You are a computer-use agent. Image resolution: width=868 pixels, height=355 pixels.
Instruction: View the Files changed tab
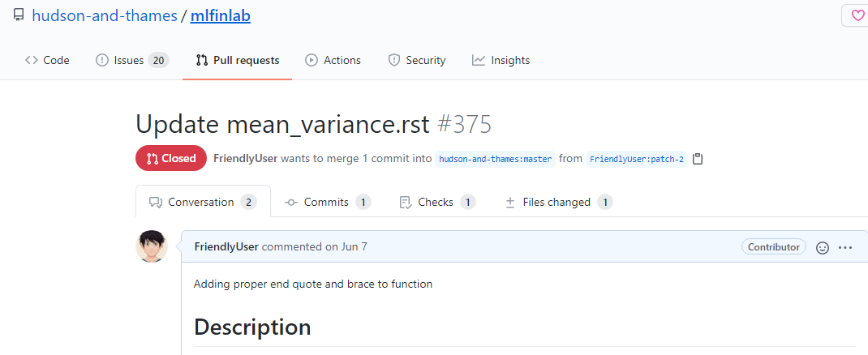557,202
